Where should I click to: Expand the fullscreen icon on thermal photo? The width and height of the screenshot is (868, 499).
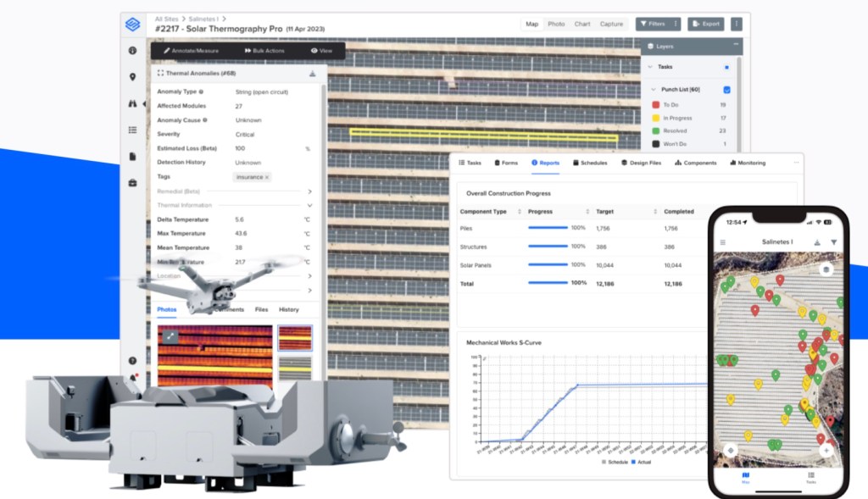click(170, 335)
